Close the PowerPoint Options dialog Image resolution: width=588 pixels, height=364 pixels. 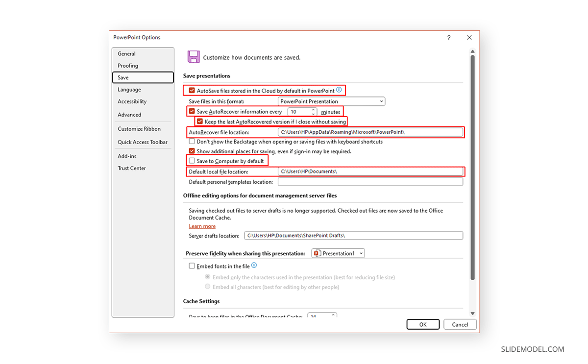pos(469,38)
